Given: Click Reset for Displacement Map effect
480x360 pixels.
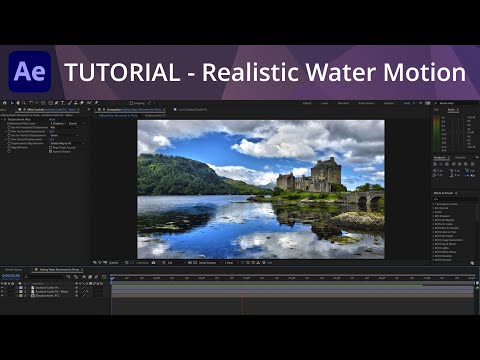Looking at the screenshot, I should coord(52,119).
